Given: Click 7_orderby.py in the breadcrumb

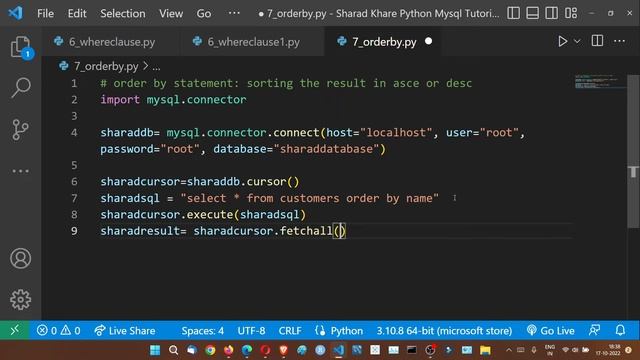Looking at the screenshot, I should point(106,66).
